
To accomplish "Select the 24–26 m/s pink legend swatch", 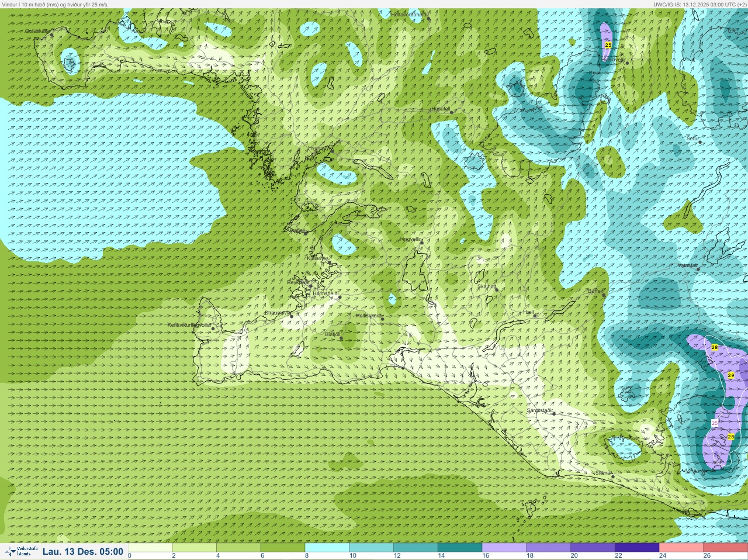I will [681, 548].
